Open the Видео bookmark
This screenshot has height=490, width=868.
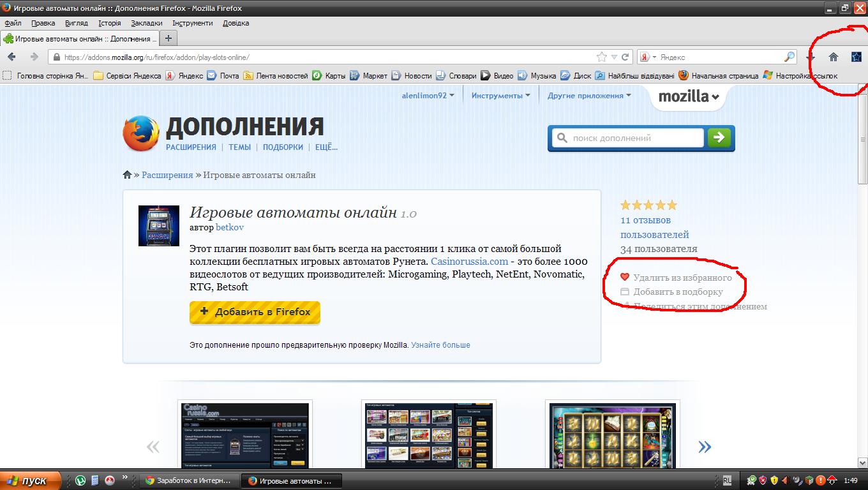497,75
